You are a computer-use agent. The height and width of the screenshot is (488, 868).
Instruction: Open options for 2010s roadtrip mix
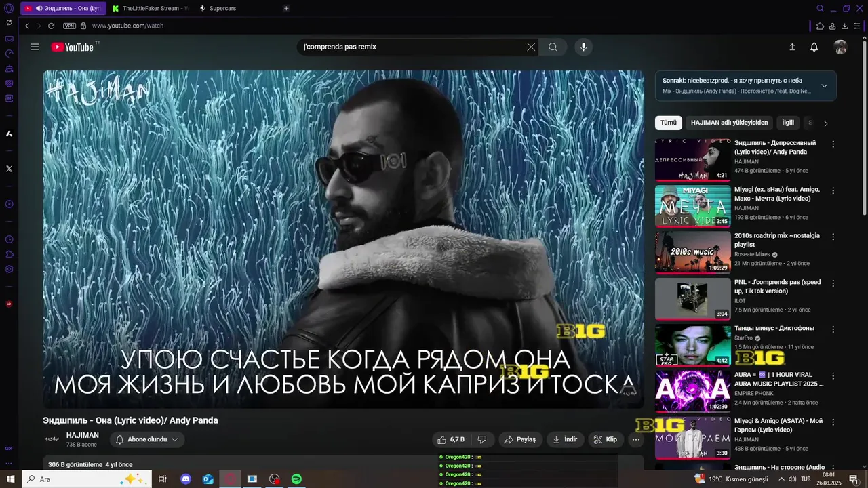(x=833, y=237)
